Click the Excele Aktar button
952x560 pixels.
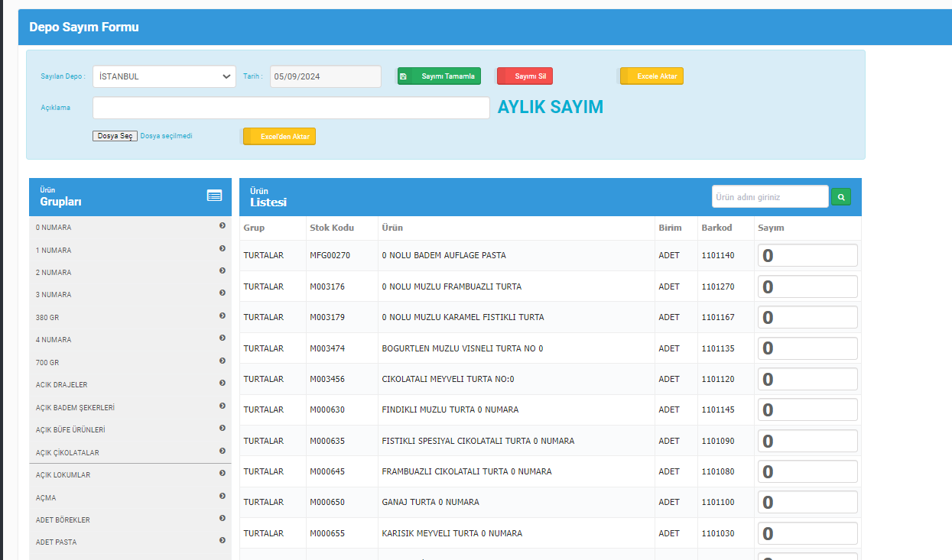pyautogui.click(x=651, y=76)
